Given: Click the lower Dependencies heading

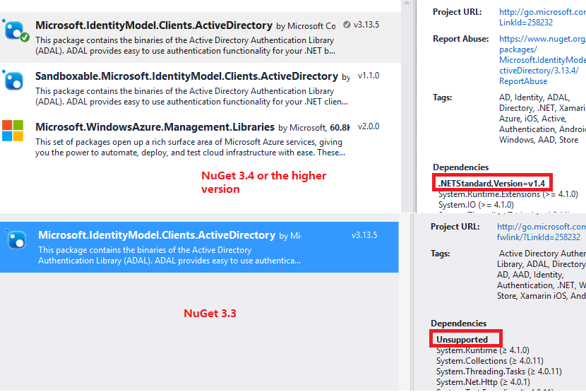Looking at the screenshot, I should (458, 323).
